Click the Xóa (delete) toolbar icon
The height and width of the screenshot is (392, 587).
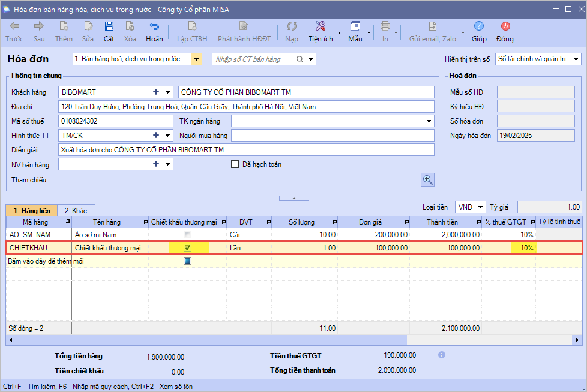click(x=130, y=26)
